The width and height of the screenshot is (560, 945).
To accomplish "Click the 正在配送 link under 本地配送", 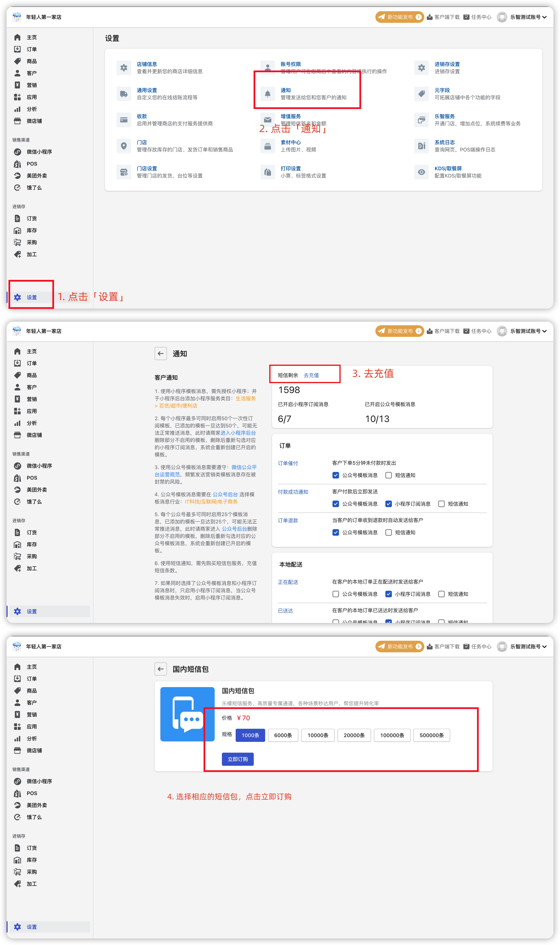I will pyautogui.click(x=288, y=582).
